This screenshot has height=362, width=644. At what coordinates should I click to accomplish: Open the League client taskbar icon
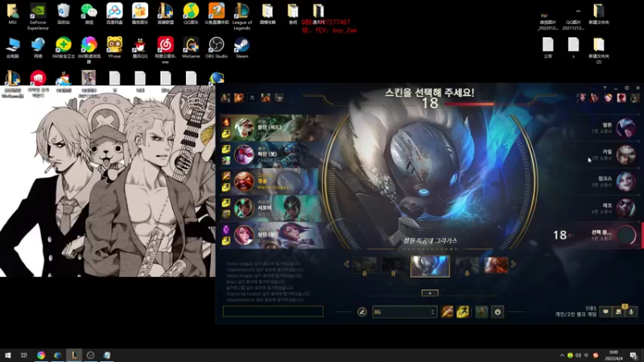click(x=74, y=356)
